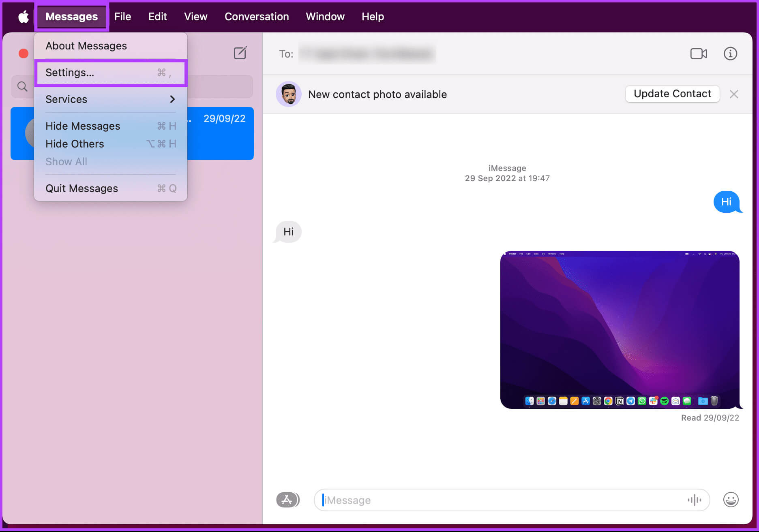Choose Settings… from the menu
Screen dimensions: 759x532
point(111,73)
